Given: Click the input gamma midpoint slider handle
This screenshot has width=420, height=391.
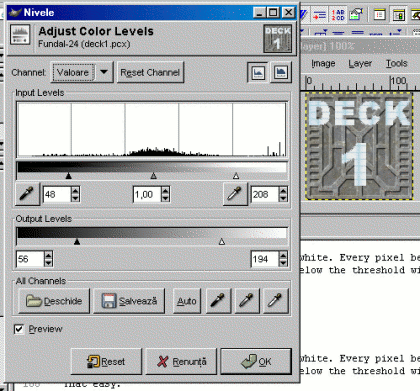Looking at the screenshot, I should [x=154, y=176].
